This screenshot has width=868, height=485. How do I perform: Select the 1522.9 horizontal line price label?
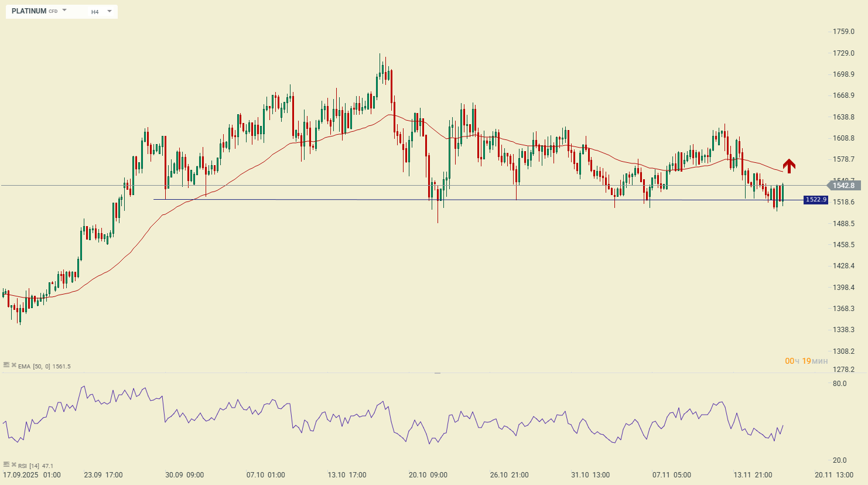pyautogui.click(x=816, y=200)
